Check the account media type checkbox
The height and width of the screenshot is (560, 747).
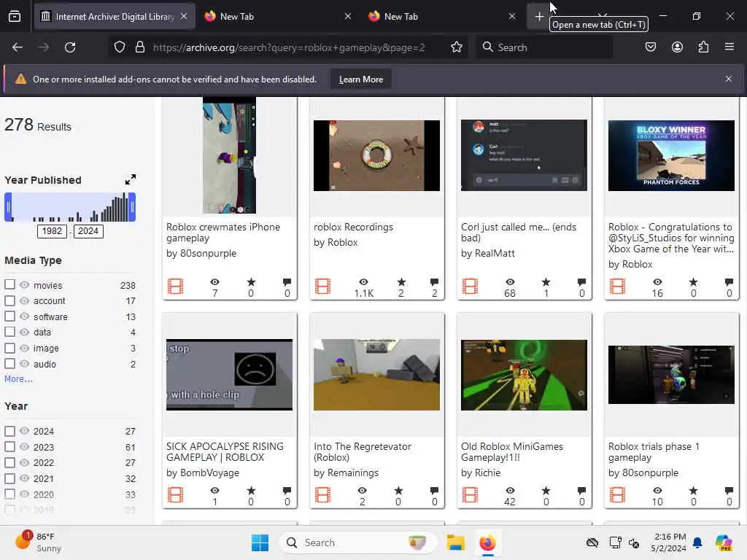point(9,300)
